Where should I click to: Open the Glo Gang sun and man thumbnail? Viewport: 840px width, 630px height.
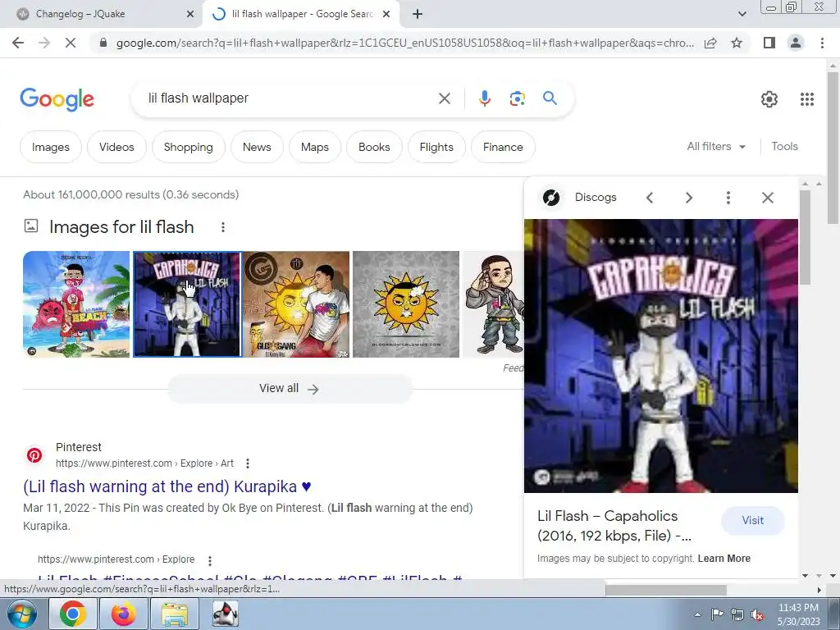pyautogui.click(x=296, y=304)
